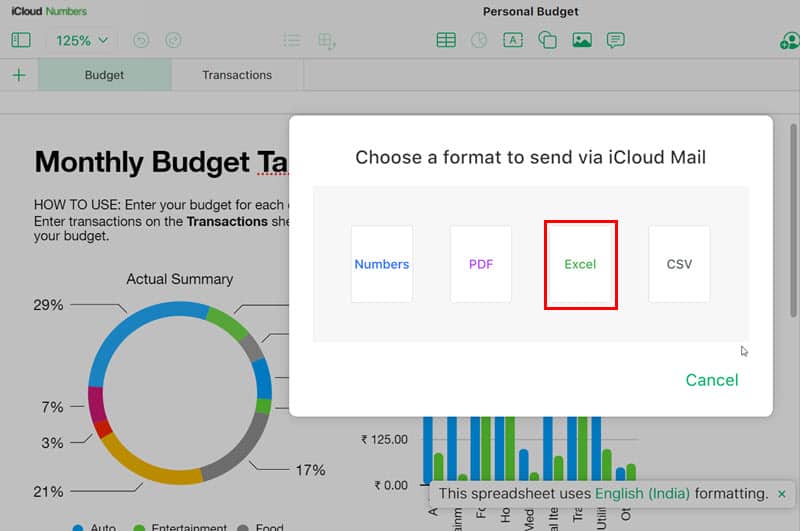The height and width of the screenshot is (531, 800).
Task: Click the Food legend entry
Action: pos(261,526)
